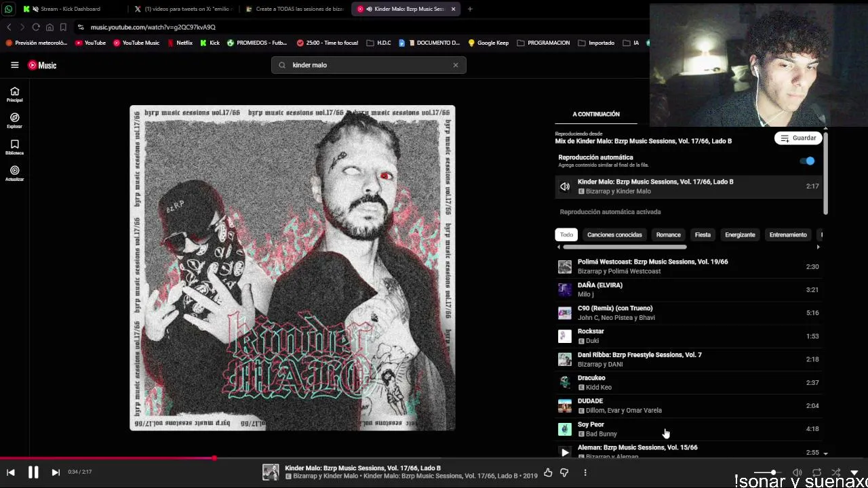Screen dimensions: 868x488
Task: Play Dani Ribba: Bzrp Freestyle Sessions, Vol. 7
Action: pos(688,359)
